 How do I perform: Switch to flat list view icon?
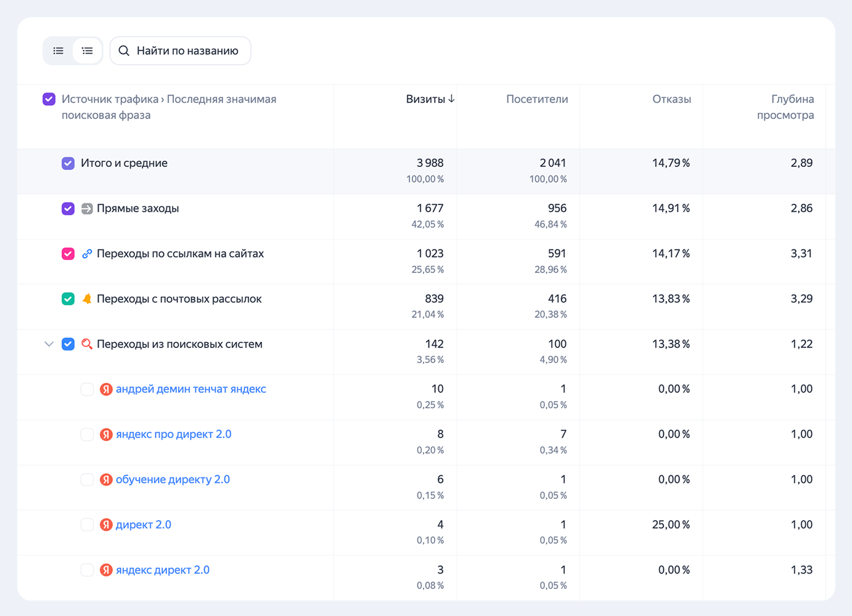click(59, 51)
